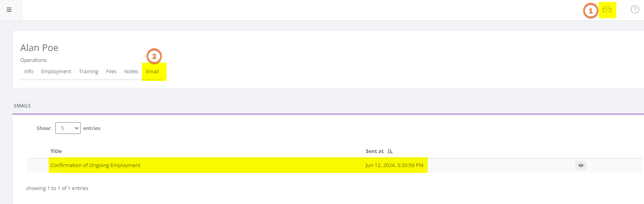Click the Jun 12, 2024 sent timestamp
Screen dimensions: 644x204
click(x=394, y=165)
